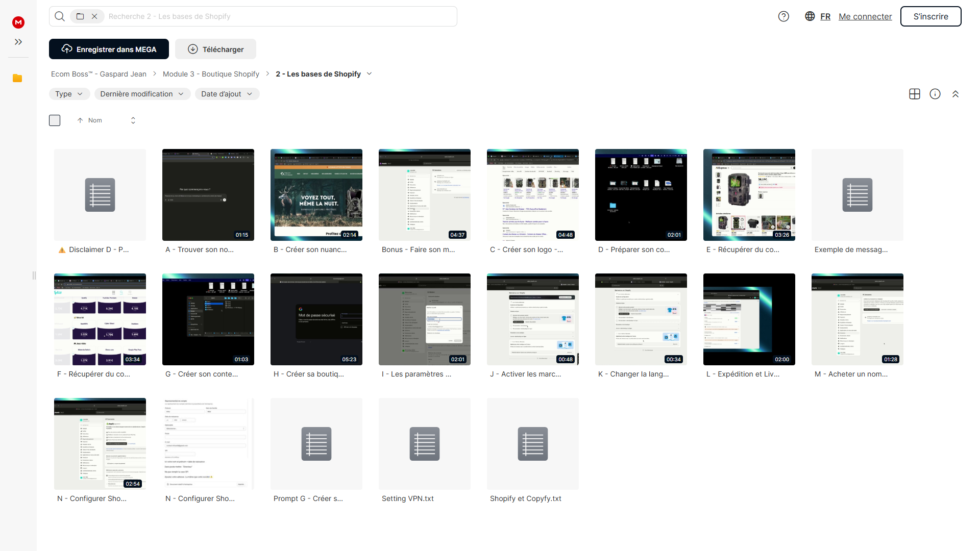Show folder info with the info icon
Viewport: 980px width, 551px height.
[x=935, y=94]
